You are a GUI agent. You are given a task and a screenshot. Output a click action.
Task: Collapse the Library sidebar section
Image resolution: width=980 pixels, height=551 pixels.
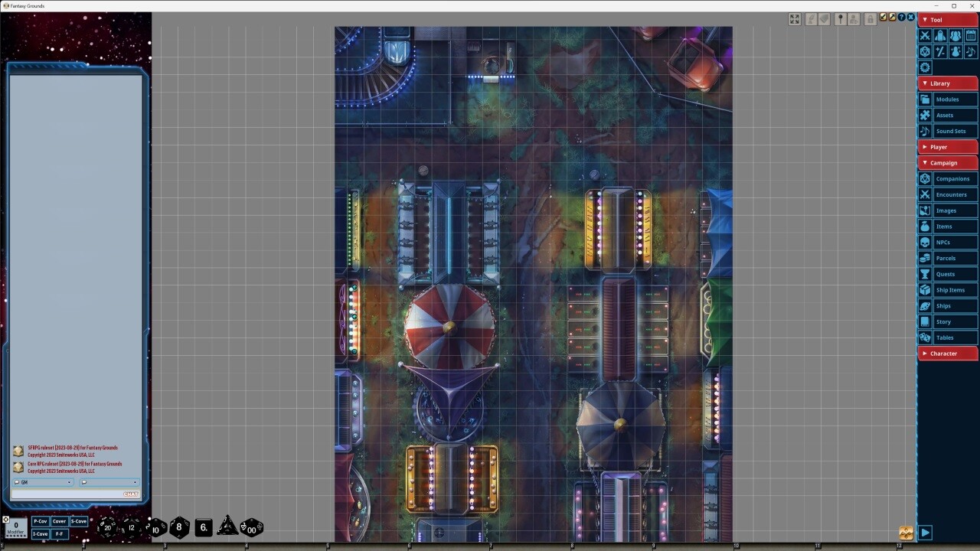pos(939,83)
